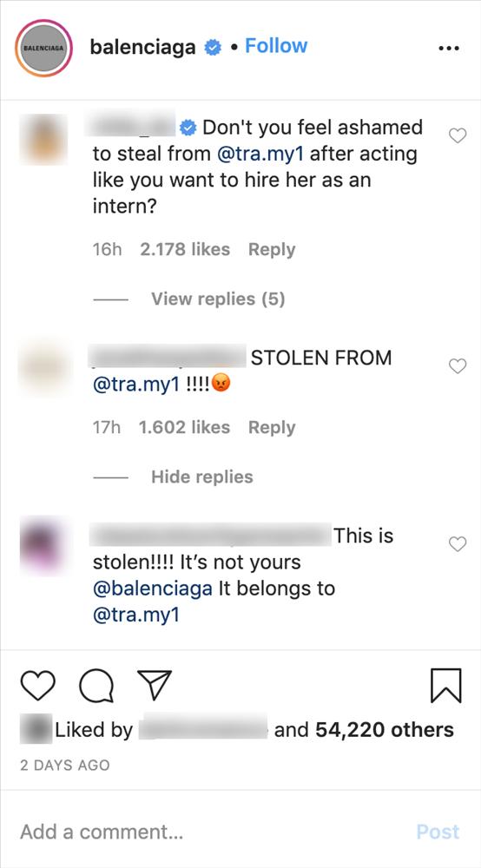
Task: Like the 'This is stolen!!!!' reply
Action: click(458, 544)
